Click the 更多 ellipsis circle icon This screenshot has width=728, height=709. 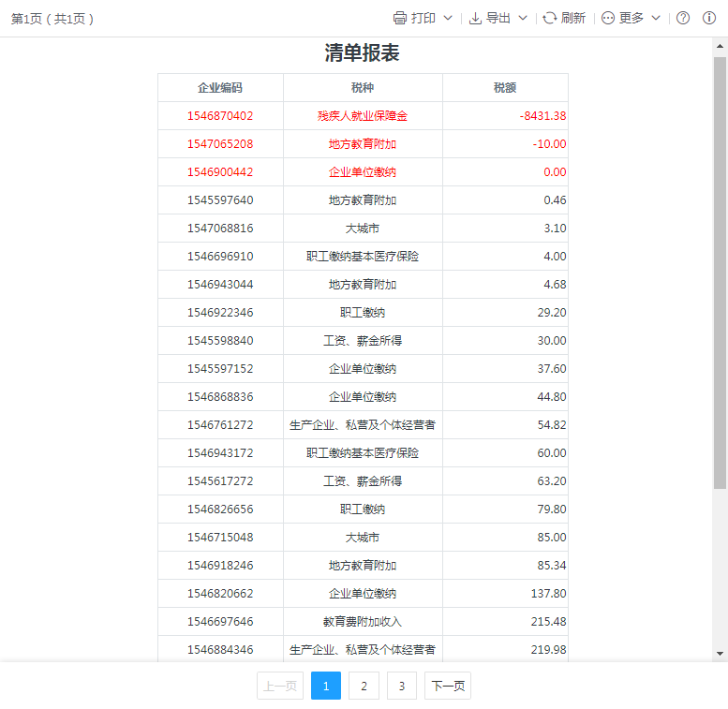608,18
